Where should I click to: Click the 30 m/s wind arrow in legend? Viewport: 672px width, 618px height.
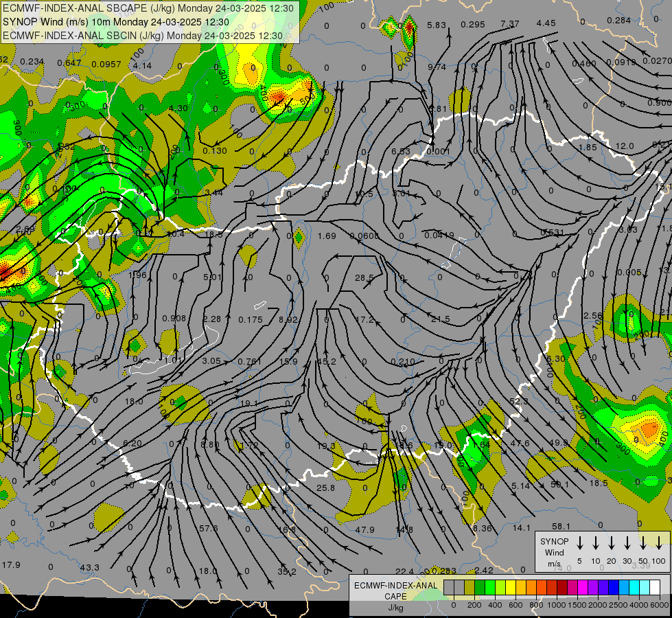tap(627, 543)
